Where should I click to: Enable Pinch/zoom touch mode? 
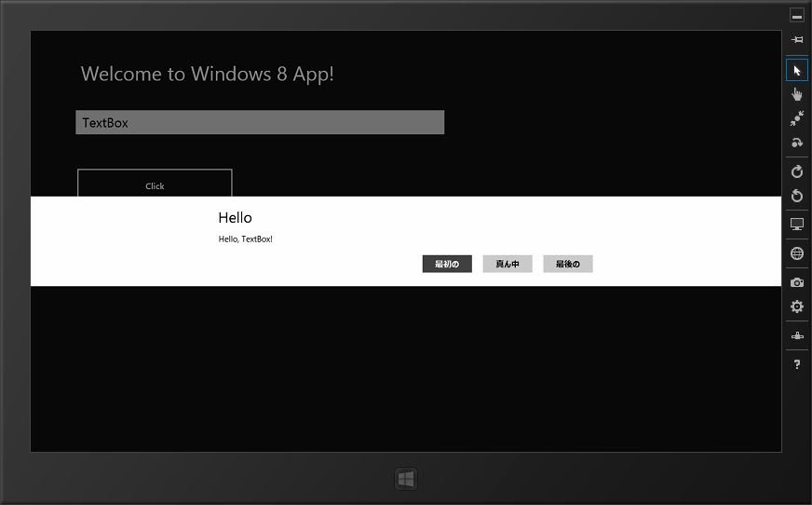click(x=797, y=118)
